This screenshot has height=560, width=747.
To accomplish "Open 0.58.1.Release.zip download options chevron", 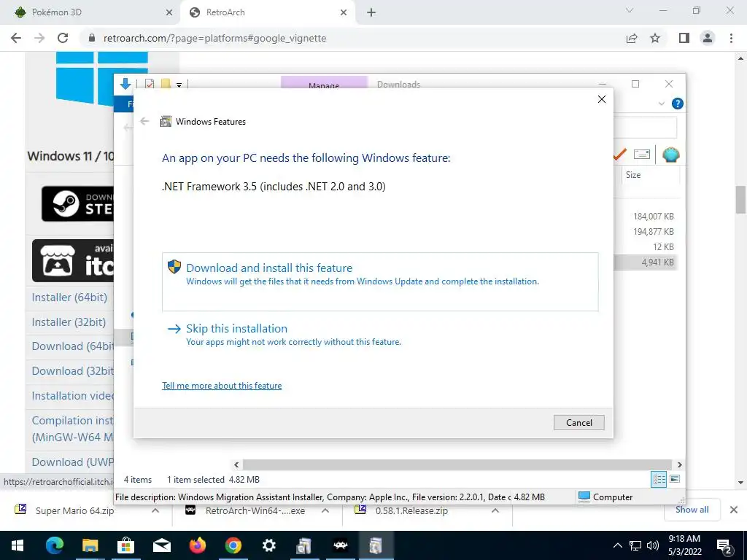I will click(x=495, y=510).
